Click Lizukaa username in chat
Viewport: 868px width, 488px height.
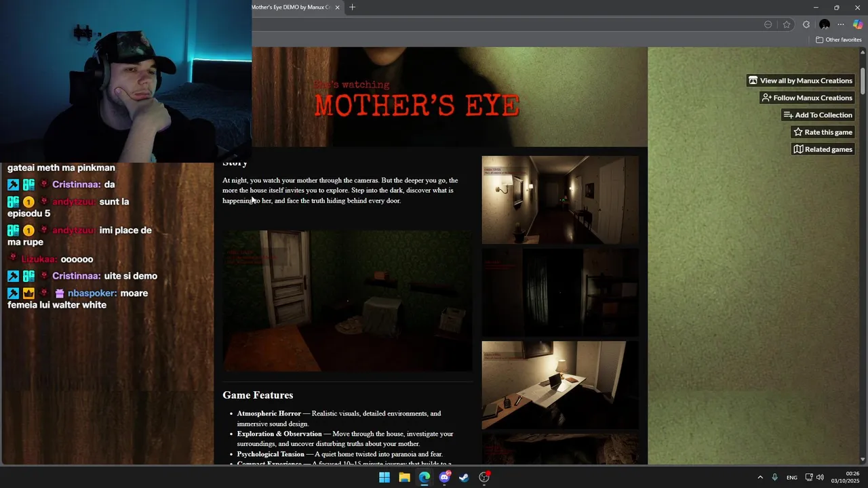39,259
